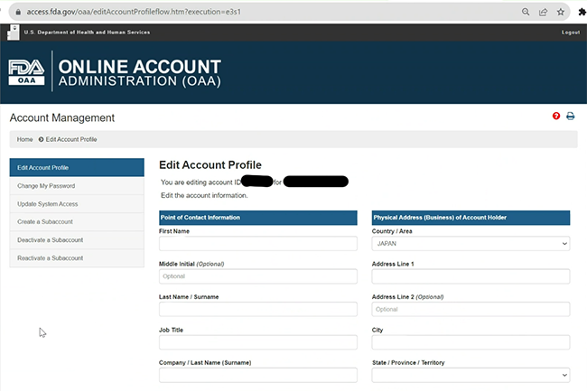The height and width of the screenshot is (392, 587).
Task: Click the browser address bar URL
Action: (x=134, y=12)
